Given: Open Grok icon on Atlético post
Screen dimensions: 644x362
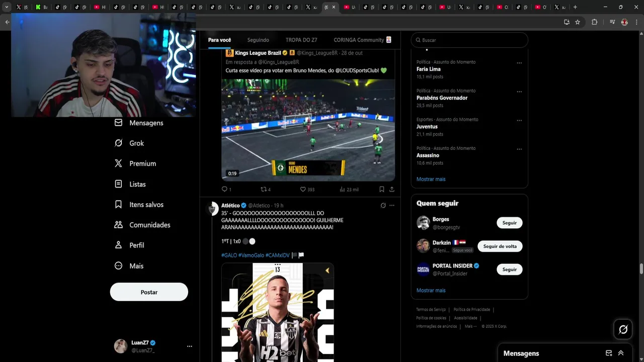Looking at the screenshot, I should point(383,206).
